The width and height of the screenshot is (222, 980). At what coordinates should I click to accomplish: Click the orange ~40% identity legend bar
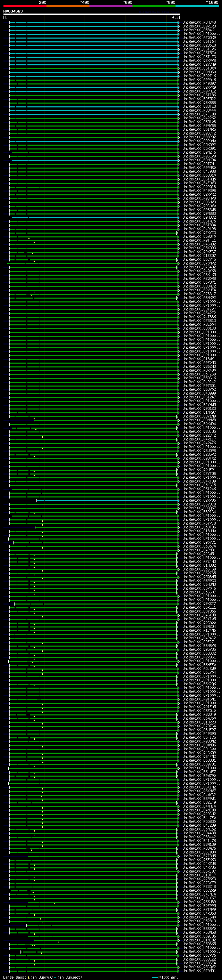pyautogui.click(x=68, y=7)
